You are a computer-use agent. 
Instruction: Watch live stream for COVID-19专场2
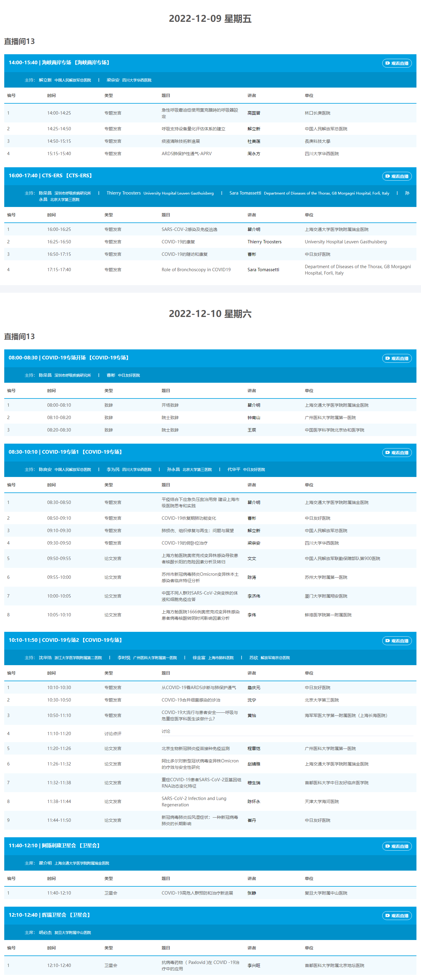coord(397,641)
